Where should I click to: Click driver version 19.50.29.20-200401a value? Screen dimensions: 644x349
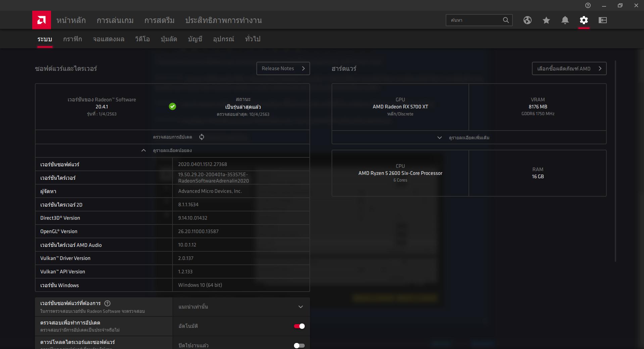(213, 178)
